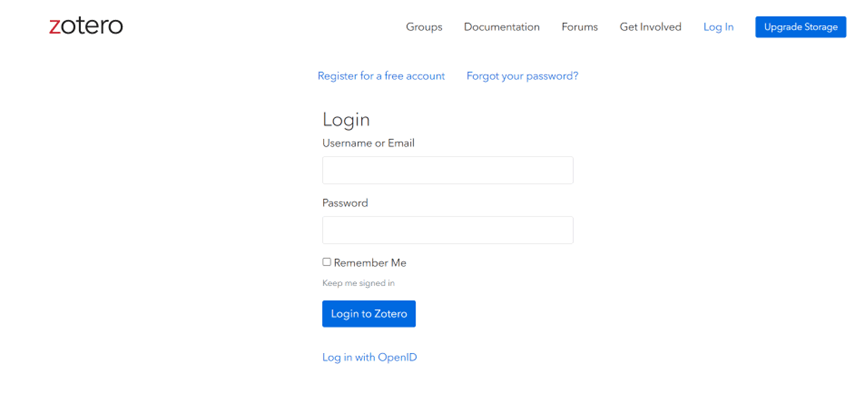The width and height of the screenshot is (865, 403).
Task: Focus the Password input field
Action: pyautogui.click(x=447, y=230)
